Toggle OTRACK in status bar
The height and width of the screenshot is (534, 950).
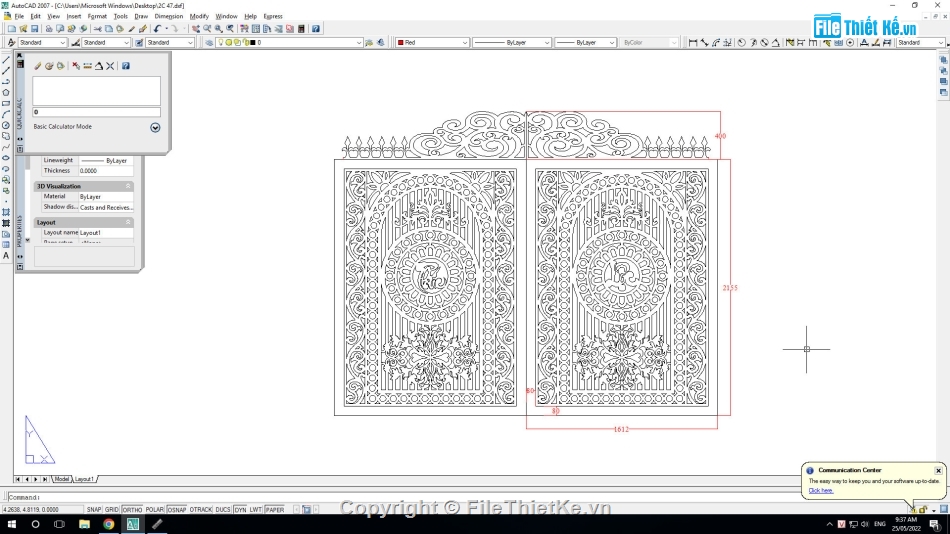pos(201,510)
